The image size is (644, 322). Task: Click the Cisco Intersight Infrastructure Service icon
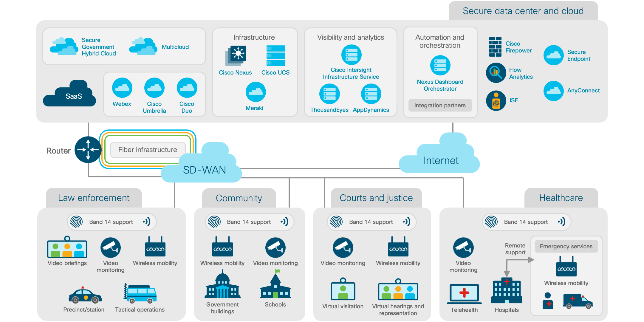352,55
